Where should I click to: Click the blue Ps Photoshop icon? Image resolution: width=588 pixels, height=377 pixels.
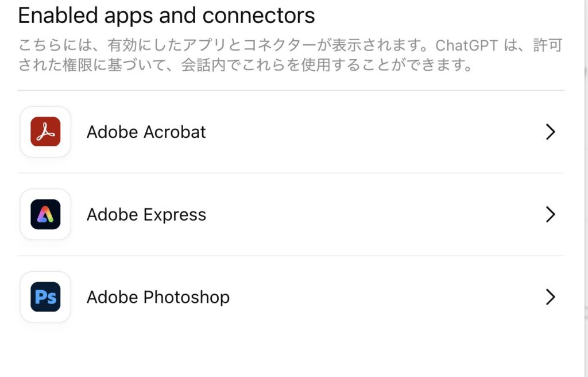click(x=45, y=297)
